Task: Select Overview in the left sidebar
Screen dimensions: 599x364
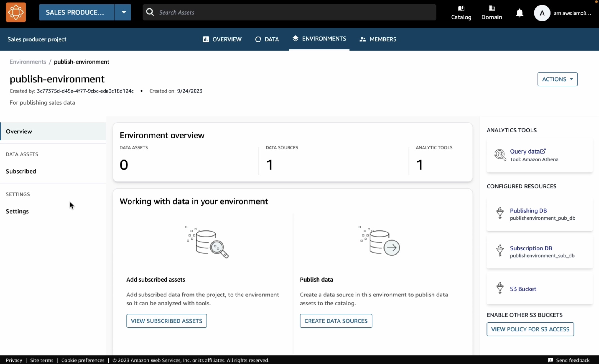Action: [x=53, y=131]
